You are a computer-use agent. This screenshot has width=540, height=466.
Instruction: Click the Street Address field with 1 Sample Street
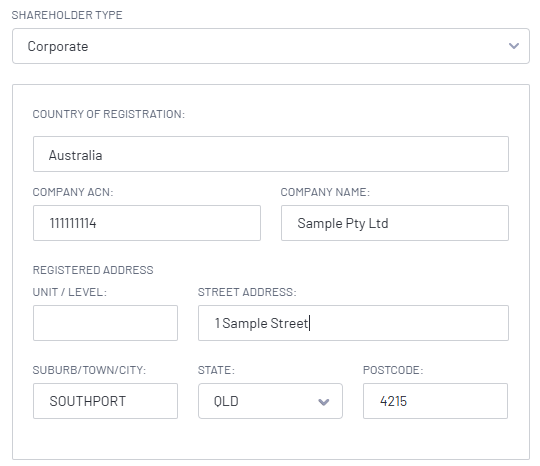tap(353, 323)
